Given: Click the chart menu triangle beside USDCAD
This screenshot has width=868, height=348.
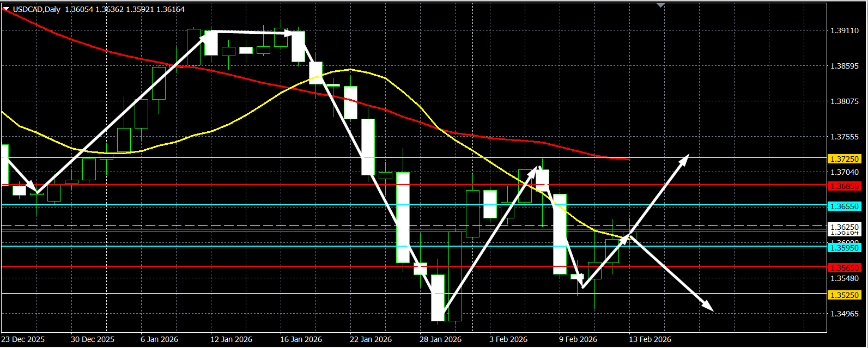Looking at the screenshot, I should 6,9.
